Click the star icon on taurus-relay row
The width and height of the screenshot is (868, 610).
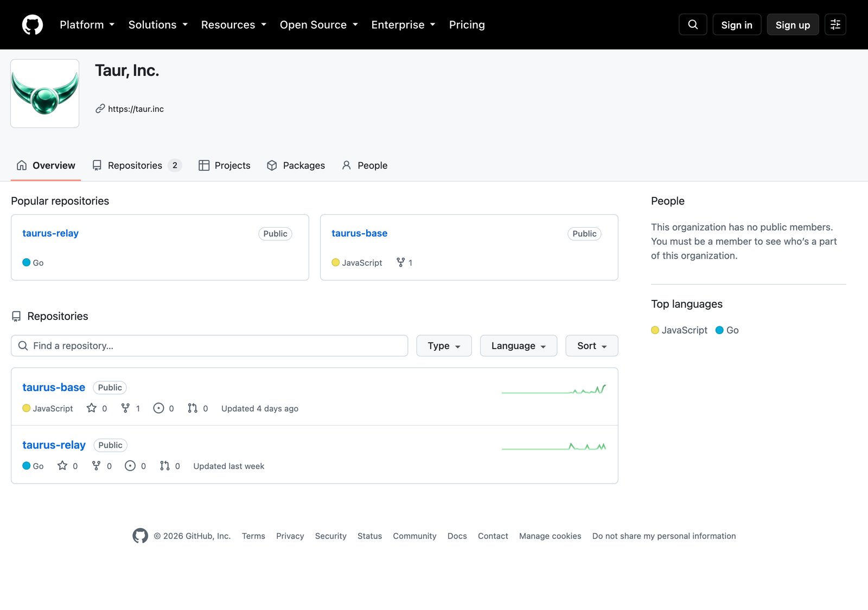(x=62, y=465)
